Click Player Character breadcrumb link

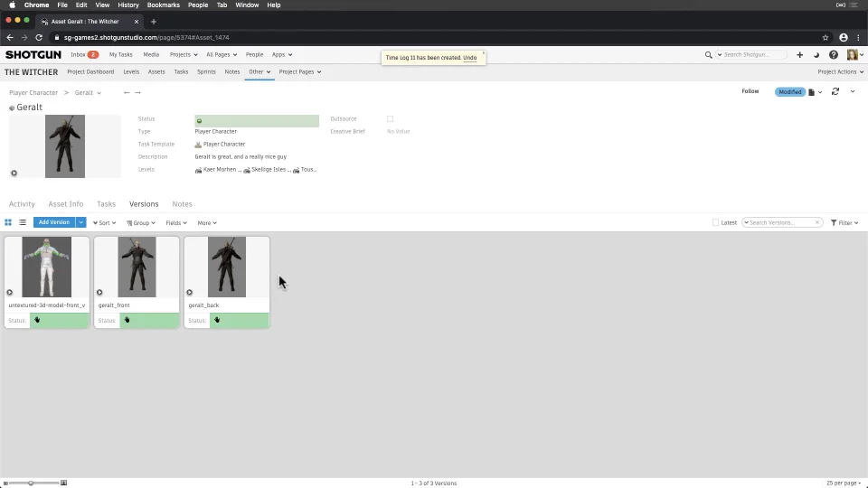click(33, 93)
